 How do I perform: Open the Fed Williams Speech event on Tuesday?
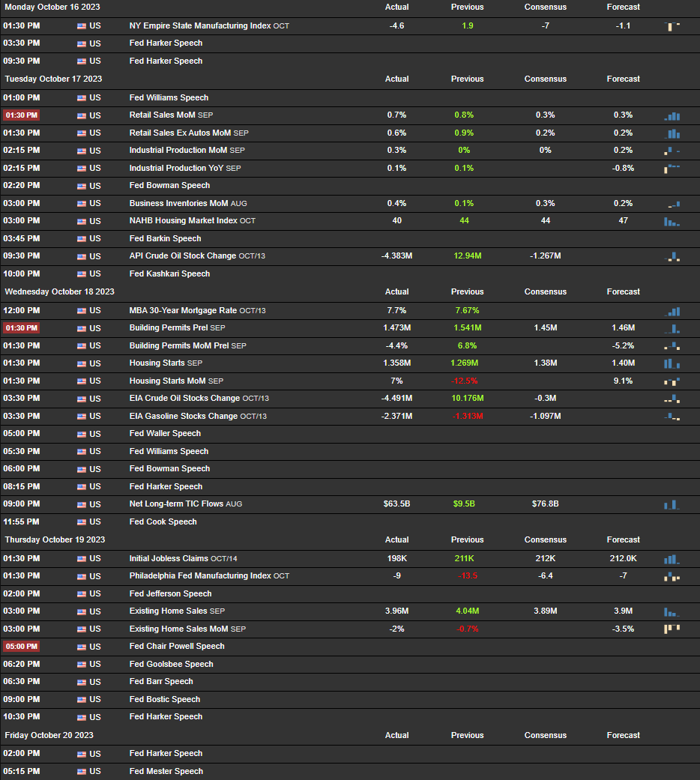[x=169, y=97]
